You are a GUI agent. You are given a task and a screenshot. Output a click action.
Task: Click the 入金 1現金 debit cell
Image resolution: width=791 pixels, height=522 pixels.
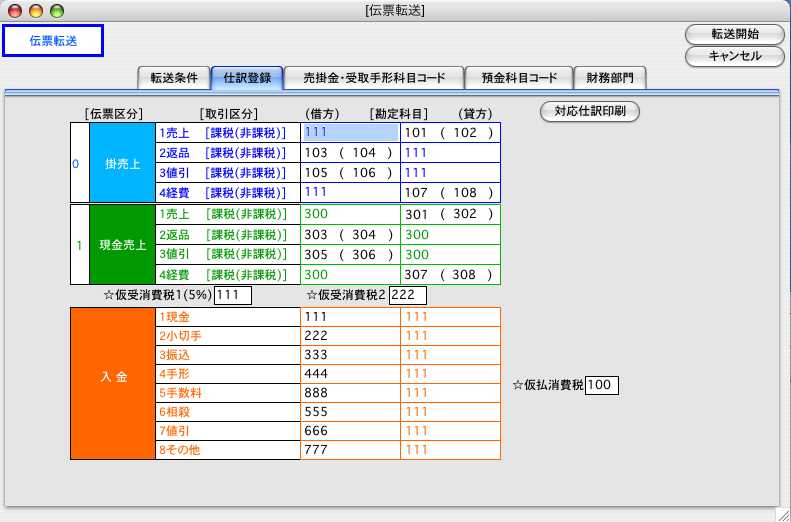[350, 317]
